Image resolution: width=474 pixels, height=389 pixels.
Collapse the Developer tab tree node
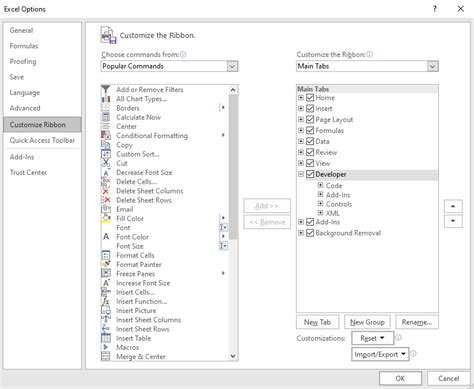301,174
